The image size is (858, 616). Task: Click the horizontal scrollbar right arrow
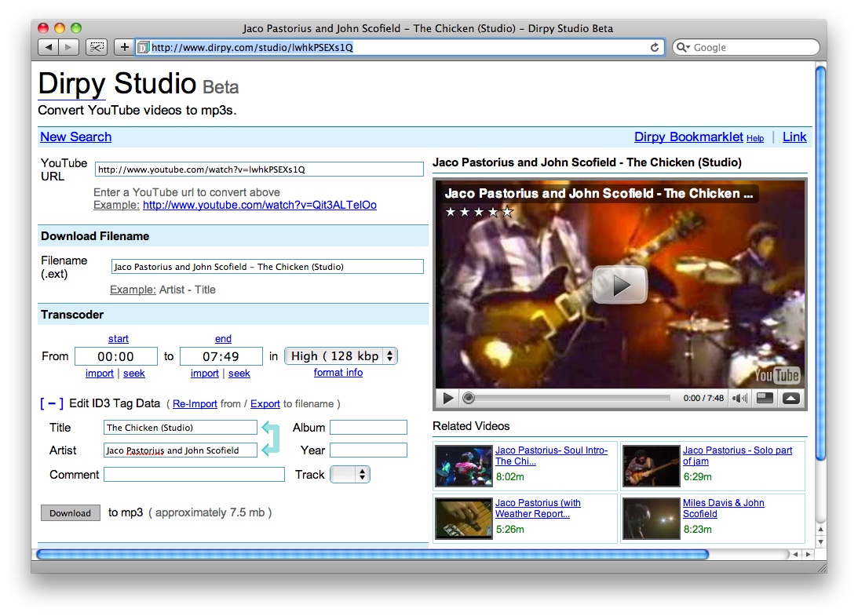point(808,554)
